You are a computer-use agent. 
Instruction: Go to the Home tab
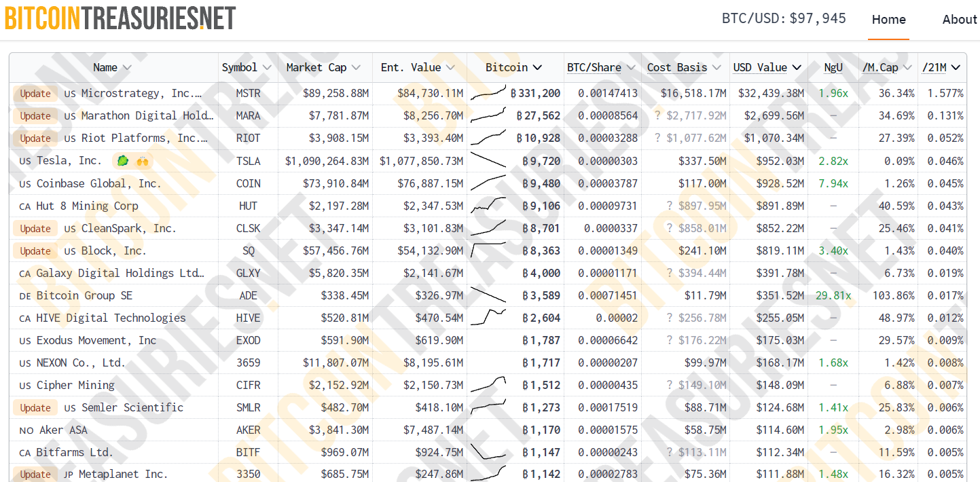888,20
